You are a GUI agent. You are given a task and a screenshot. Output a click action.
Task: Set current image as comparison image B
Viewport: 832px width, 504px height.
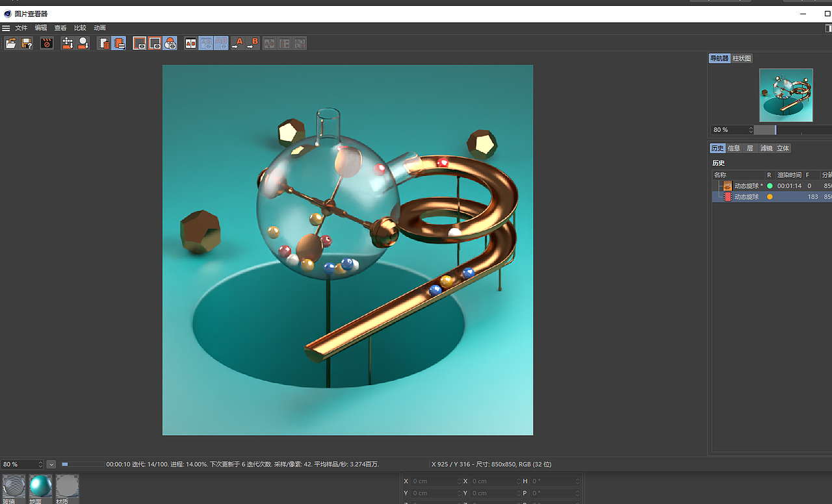(253, 43)
